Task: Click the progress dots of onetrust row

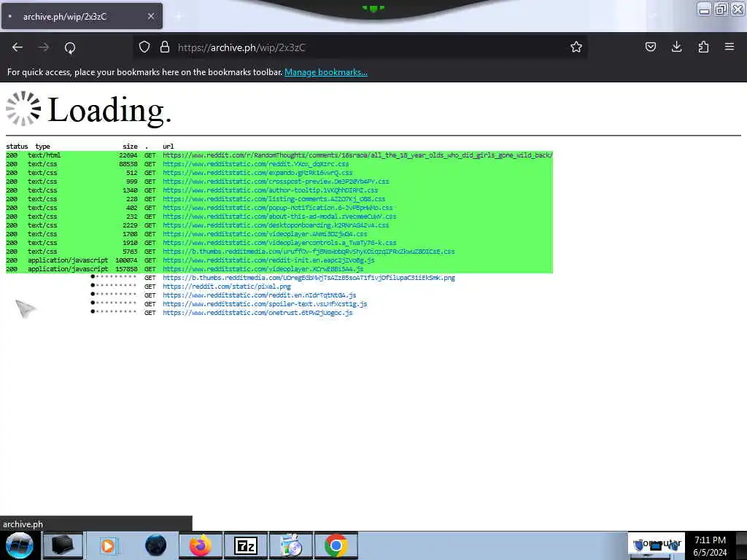Action: (x=113, y=311)
